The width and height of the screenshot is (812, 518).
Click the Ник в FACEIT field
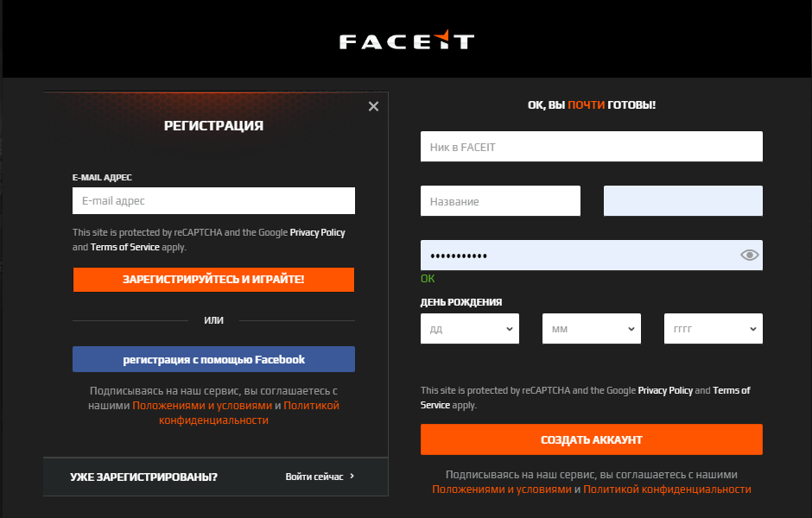(x=591, y=146)
